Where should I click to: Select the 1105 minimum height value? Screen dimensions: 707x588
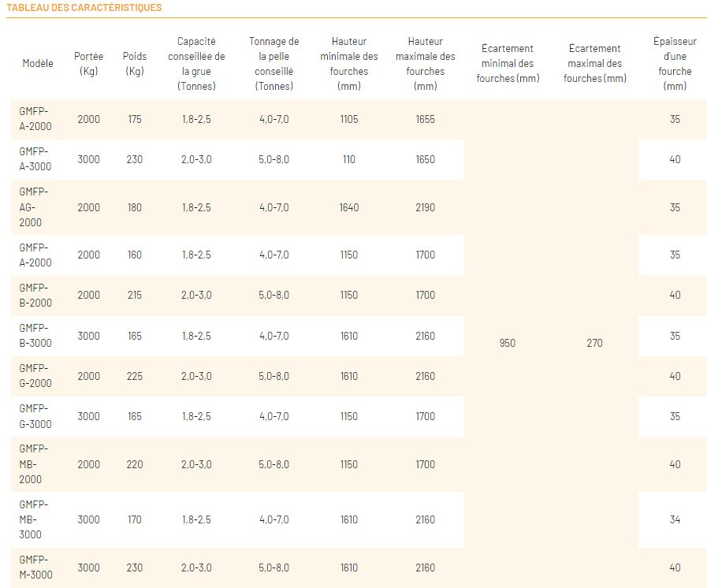tap(349, 119)
